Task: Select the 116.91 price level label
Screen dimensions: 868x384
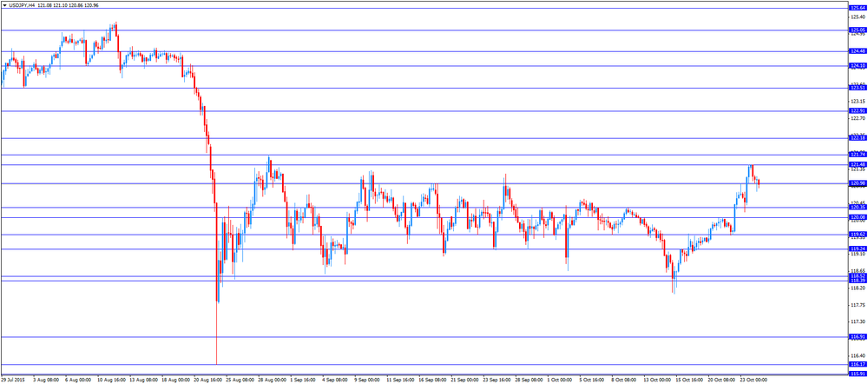Action: 858,336
